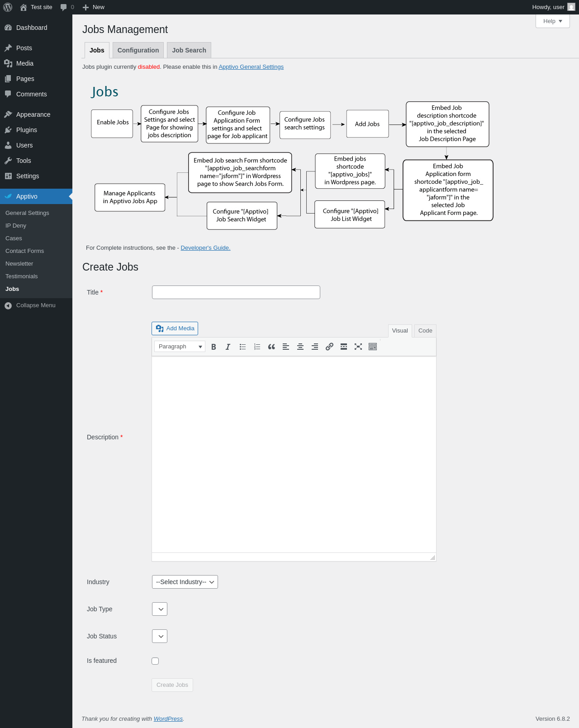Open Media library from sidebar
The image size is (579, 728).
tap(36, 63)
